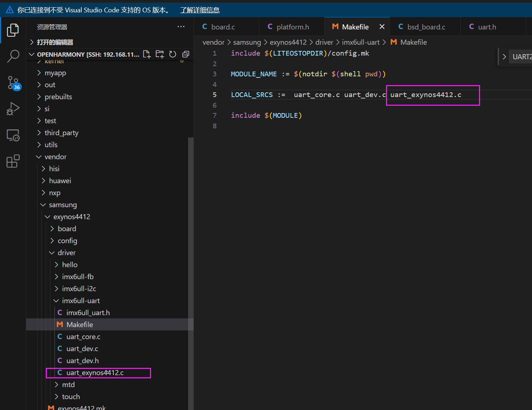This screenshot has width=532, height=410.
Task: Click the warning icon in banner
Action: (x=10, y=10)
